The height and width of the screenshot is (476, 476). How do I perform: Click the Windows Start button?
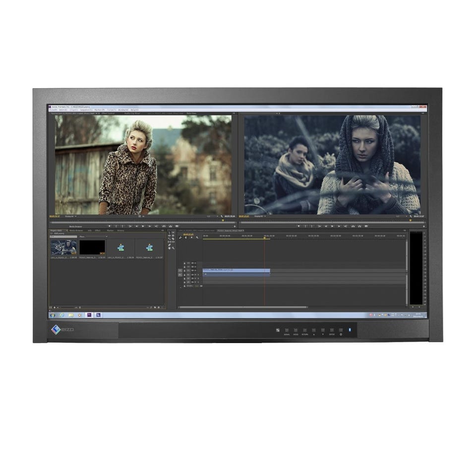[53, 315]
